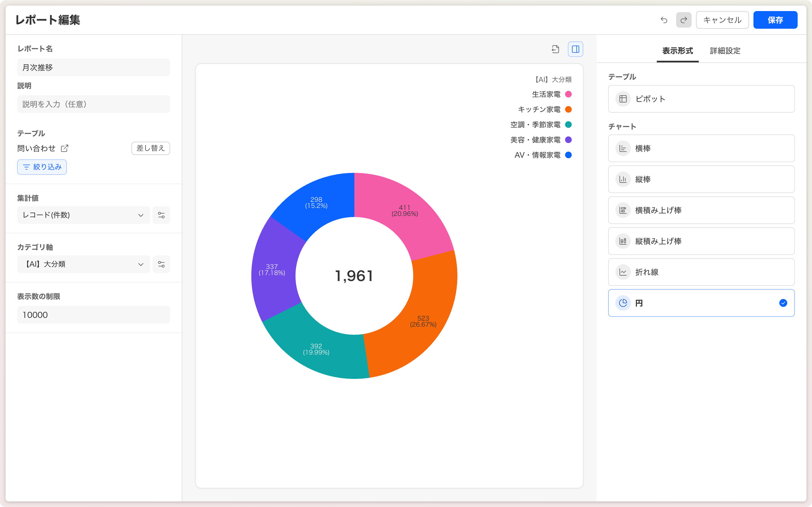
Task: Click the redo arrow icon
Action: pyautogui.click(x=684, y=20)
